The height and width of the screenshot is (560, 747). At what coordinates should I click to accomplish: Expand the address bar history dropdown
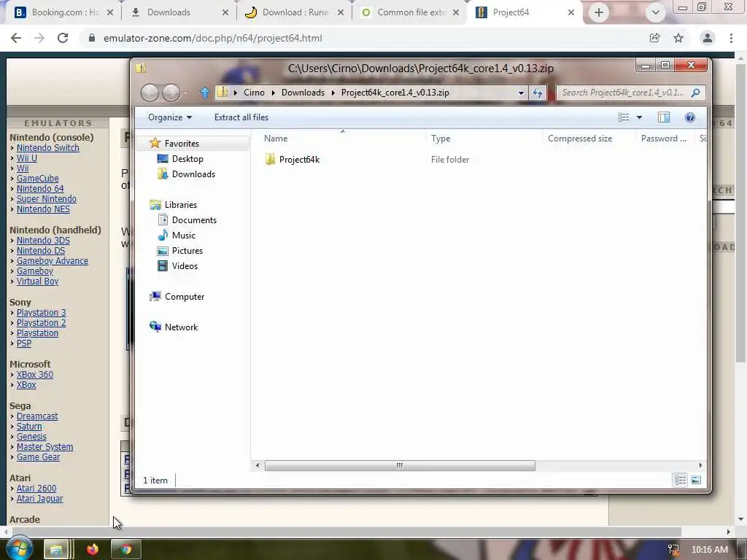[x=521, y=93]
